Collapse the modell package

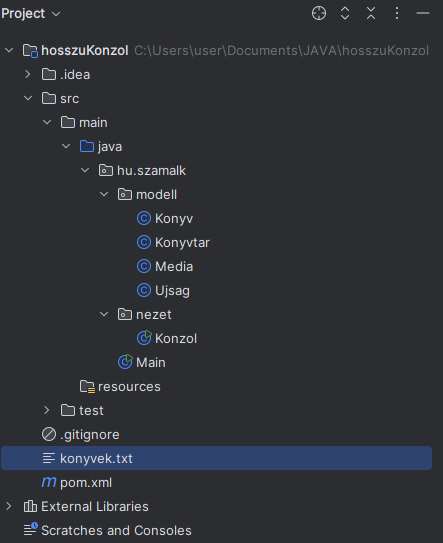tap(104, 194)
